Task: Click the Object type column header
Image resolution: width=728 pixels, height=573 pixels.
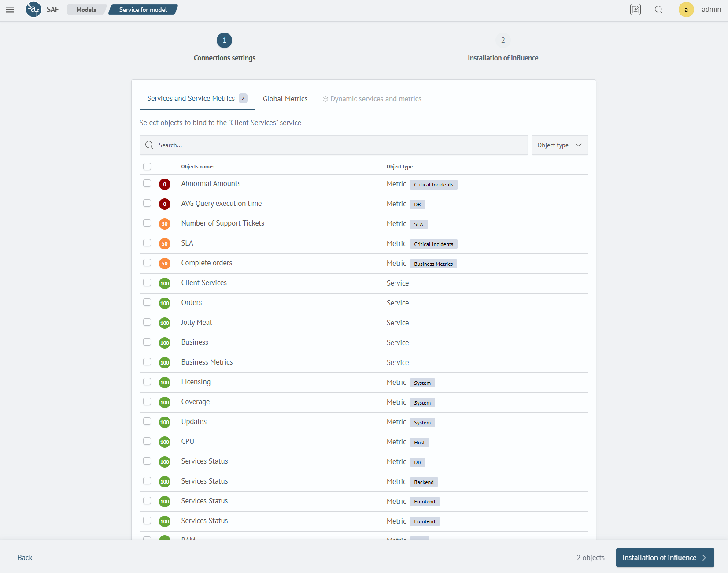Action: 399,167
